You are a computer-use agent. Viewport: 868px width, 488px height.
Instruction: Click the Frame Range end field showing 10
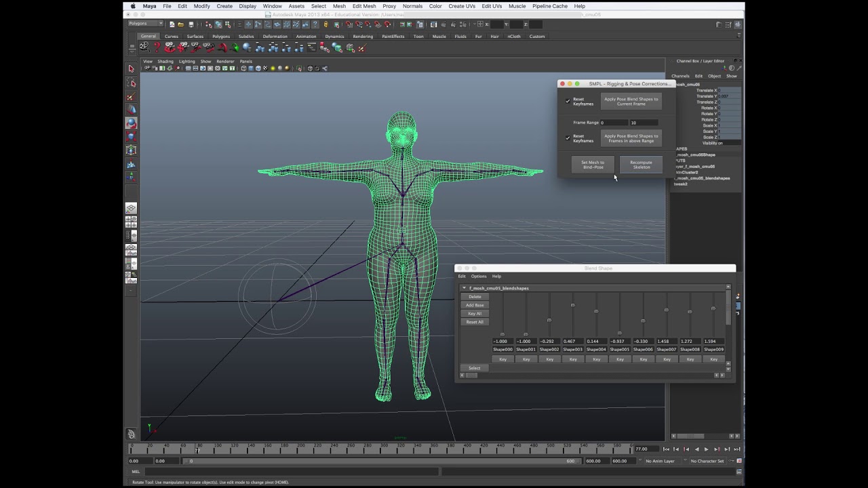[x=644, y=123]
